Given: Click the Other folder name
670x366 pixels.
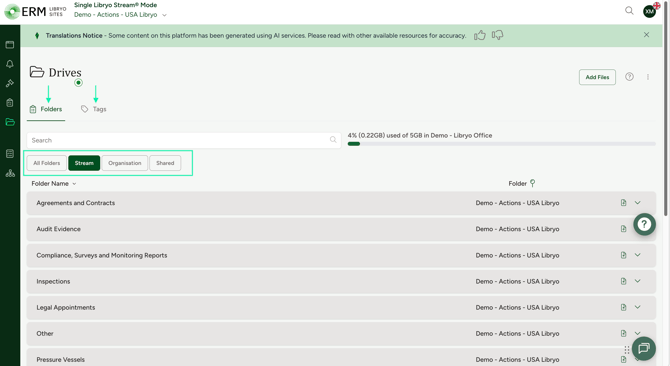Looking at the screenshot, I should point(45,334).
